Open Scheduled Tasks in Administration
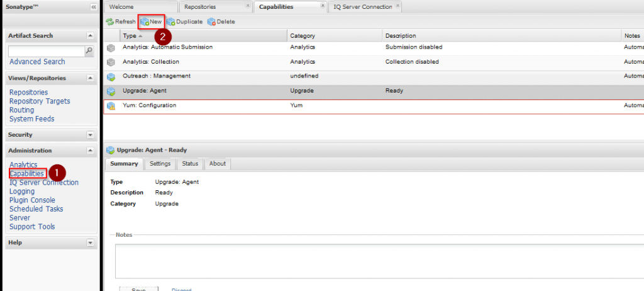644x291 pixels. click(x=36, y=209)
